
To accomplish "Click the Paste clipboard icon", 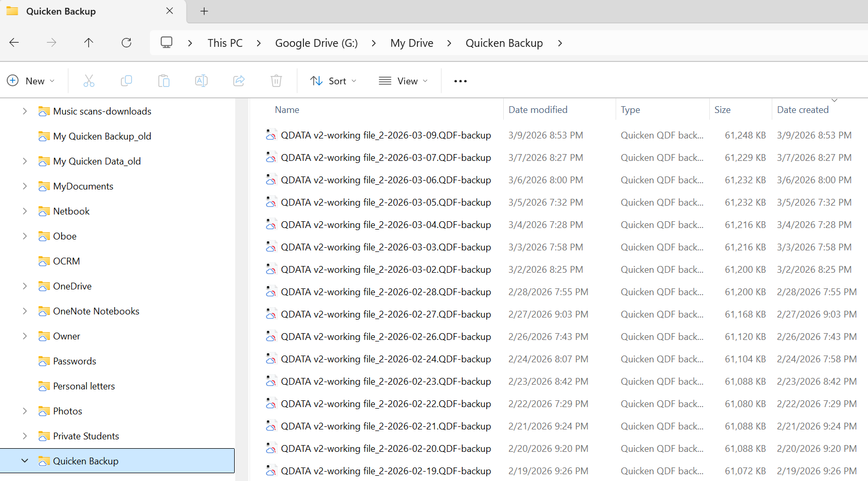I will coord(164,81).
